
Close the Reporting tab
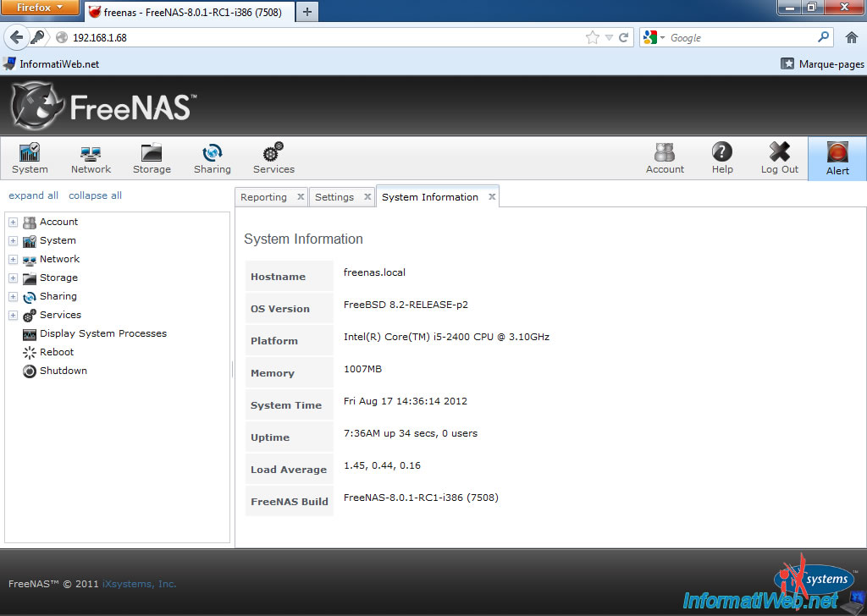point(301,196)
